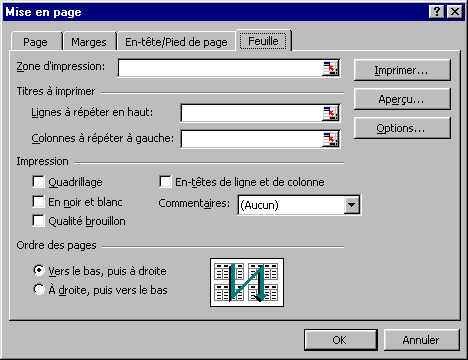This screenshot has height=360, width=468.
Task: Select Vers le bas, puis à droite
Action: (x=39, y=270)
